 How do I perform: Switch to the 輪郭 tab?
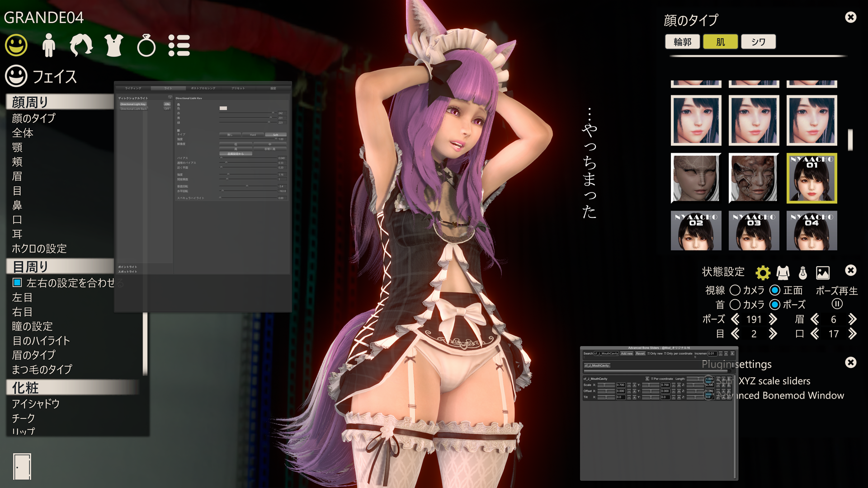click(683, 42)
